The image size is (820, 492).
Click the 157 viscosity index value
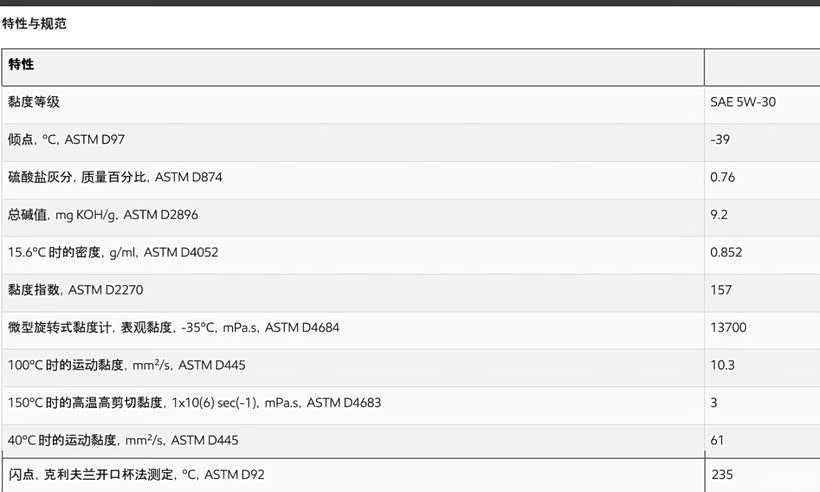721,290
